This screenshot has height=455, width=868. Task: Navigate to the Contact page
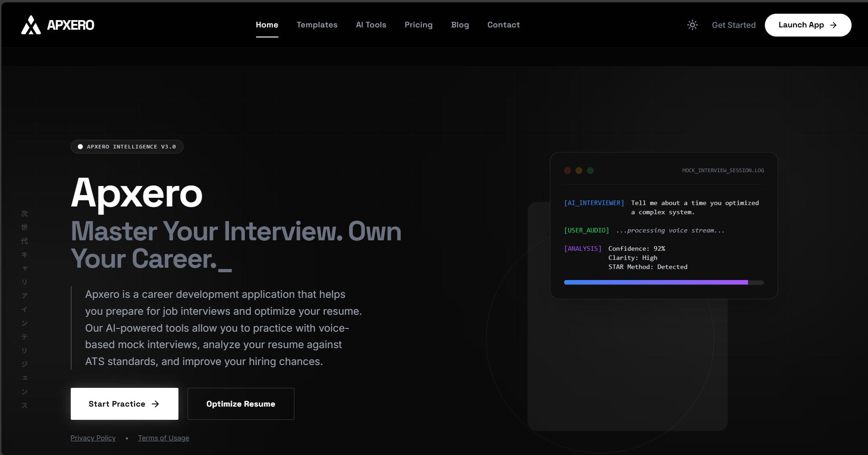[x=503, y=25]
